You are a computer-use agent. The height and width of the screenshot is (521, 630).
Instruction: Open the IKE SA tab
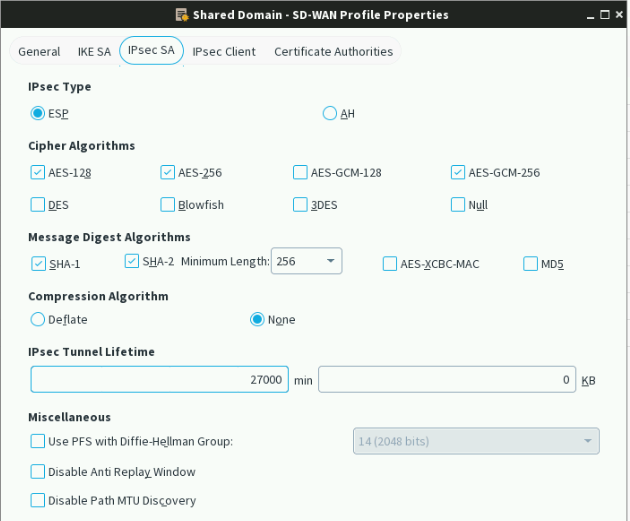94,52
